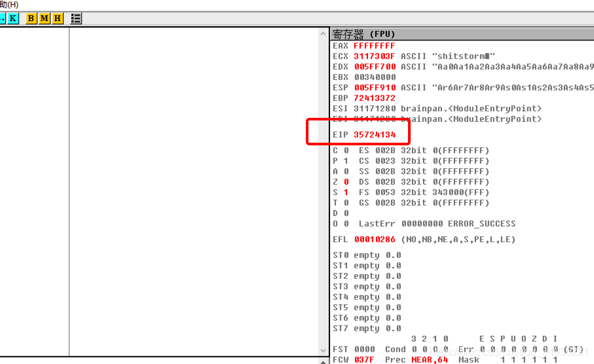Select FCW value 037F

click(x=364, y=359)
